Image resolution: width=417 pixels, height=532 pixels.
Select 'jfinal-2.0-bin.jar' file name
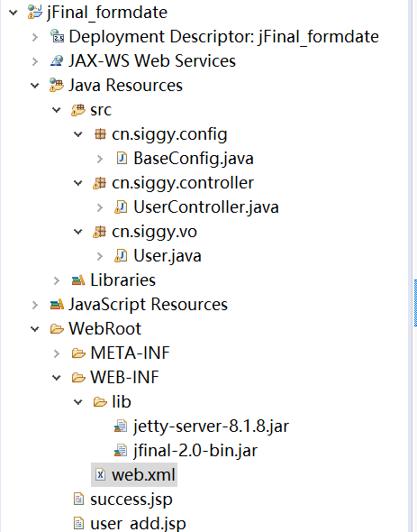click(195, 451)
